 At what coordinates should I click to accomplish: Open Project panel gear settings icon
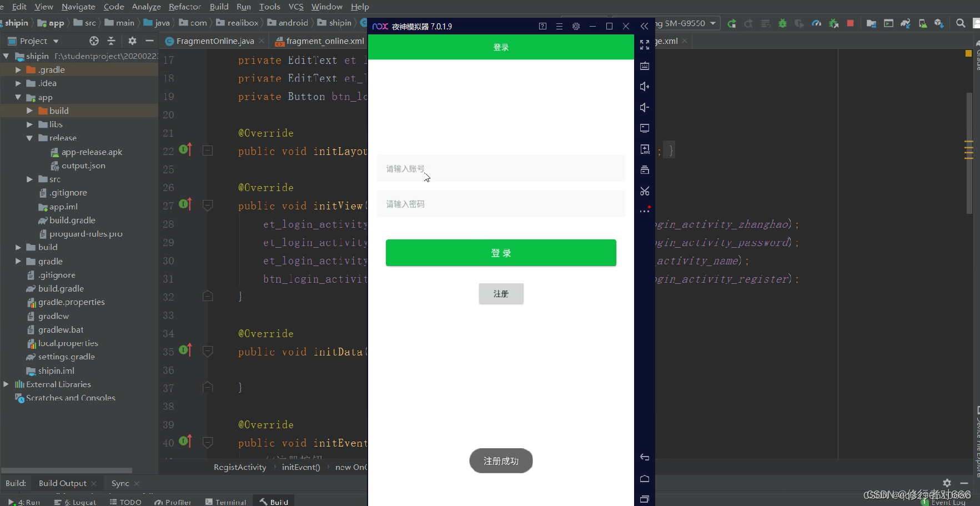tap(132, 41)
